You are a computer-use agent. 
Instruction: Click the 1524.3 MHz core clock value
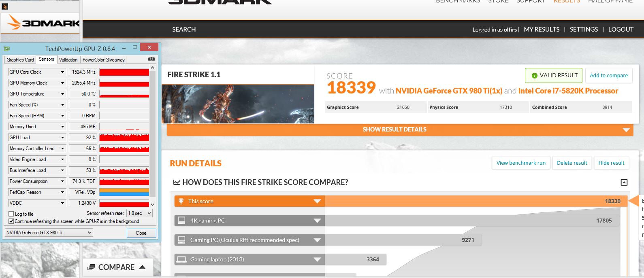(x=83, y=72)
